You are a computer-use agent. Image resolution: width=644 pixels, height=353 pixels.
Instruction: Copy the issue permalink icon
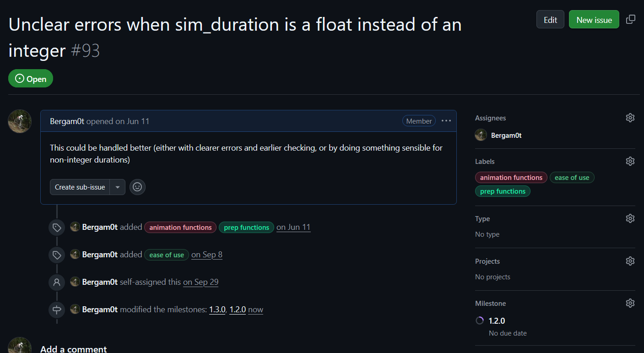tap(631, 19)
